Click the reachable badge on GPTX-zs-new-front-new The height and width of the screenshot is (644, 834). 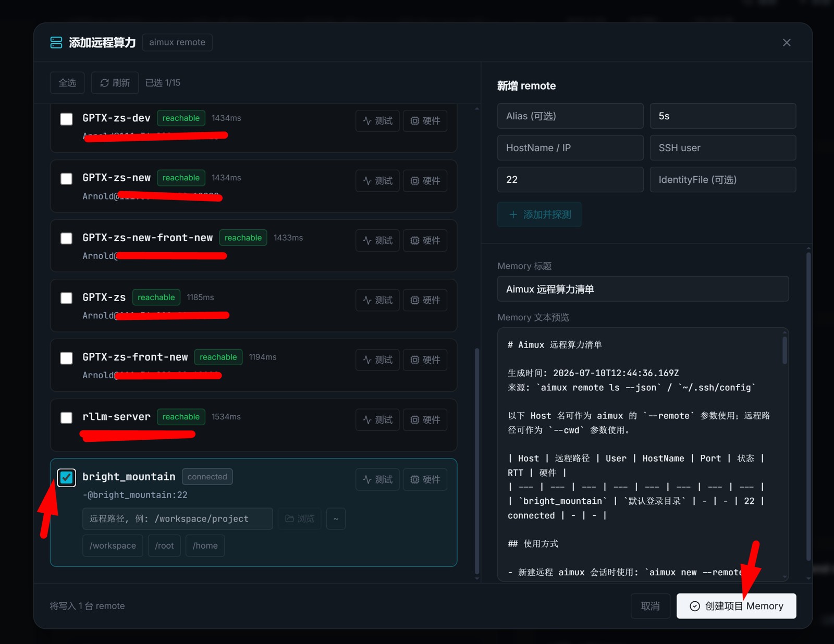click(243, 238)
